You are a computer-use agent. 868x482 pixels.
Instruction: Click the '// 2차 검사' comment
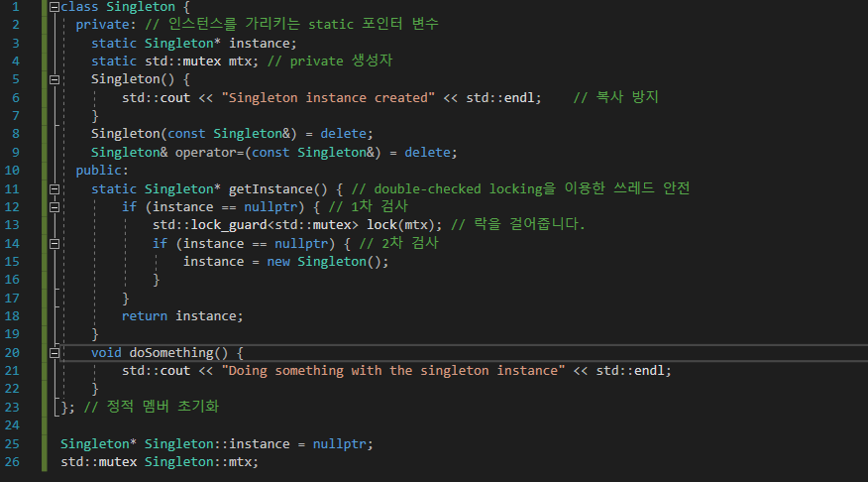(x=398, y=243)
